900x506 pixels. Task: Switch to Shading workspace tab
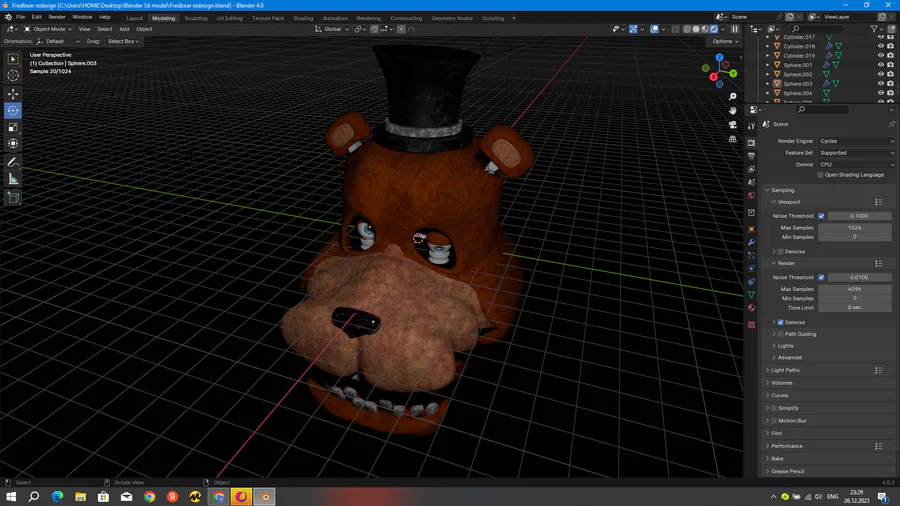tap(303, 18)
